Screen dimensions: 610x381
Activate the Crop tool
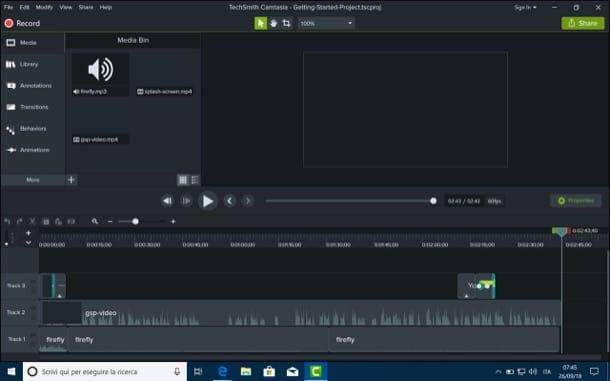tap(286, 23)
